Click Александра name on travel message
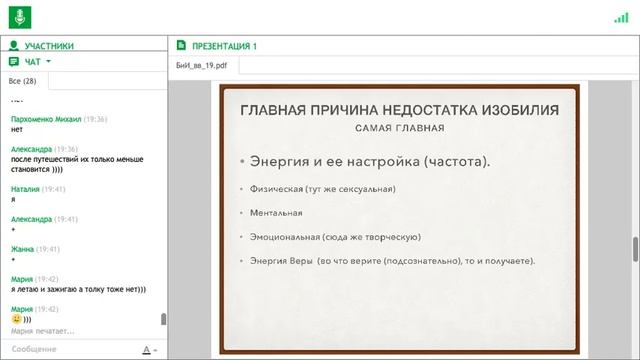The width and height of the screenshot is (640, 360). pyautogui.click(x=31, y=149)
